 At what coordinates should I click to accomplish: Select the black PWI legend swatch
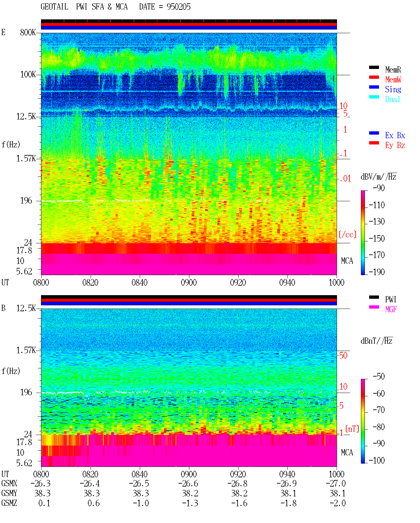tap(374, 297)
